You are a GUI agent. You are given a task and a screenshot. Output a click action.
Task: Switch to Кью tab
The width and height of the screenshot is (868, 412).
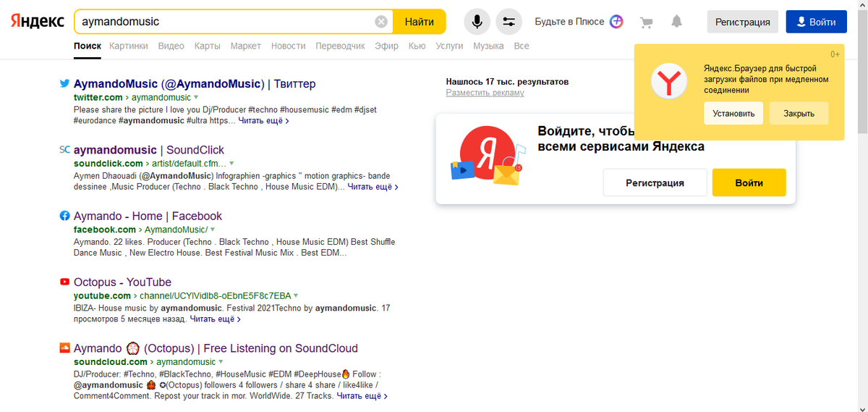point(417,46)
